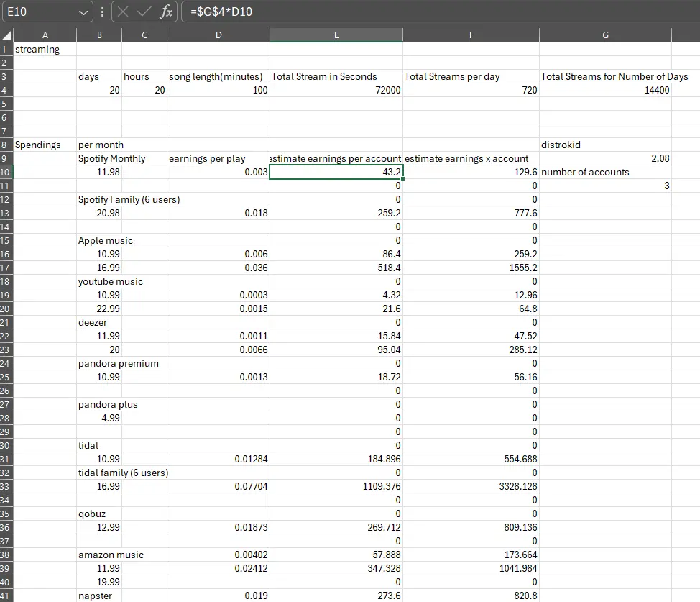
Task: Click cell with value 20.98
Action: coord(99,213)
